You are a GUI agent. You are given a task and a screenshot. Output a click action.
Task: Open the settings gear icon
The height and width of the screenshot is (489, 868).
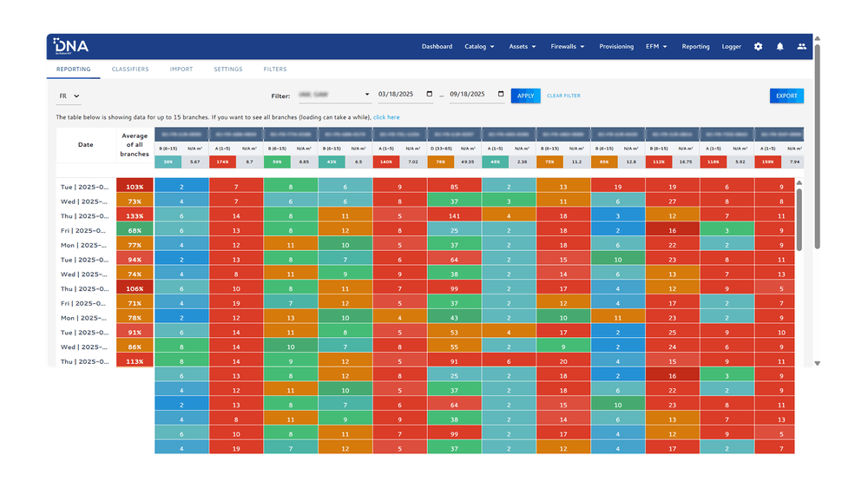coord(758,47)
